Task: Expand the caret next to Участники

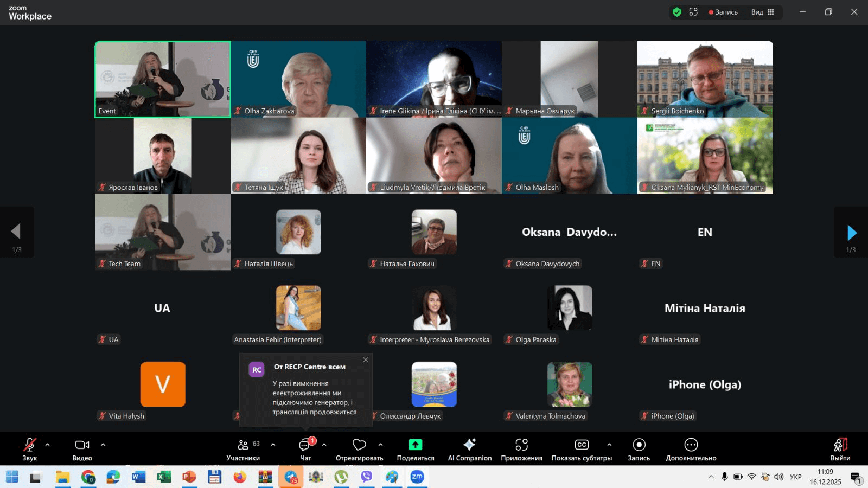Action: (x=273, y=445)
